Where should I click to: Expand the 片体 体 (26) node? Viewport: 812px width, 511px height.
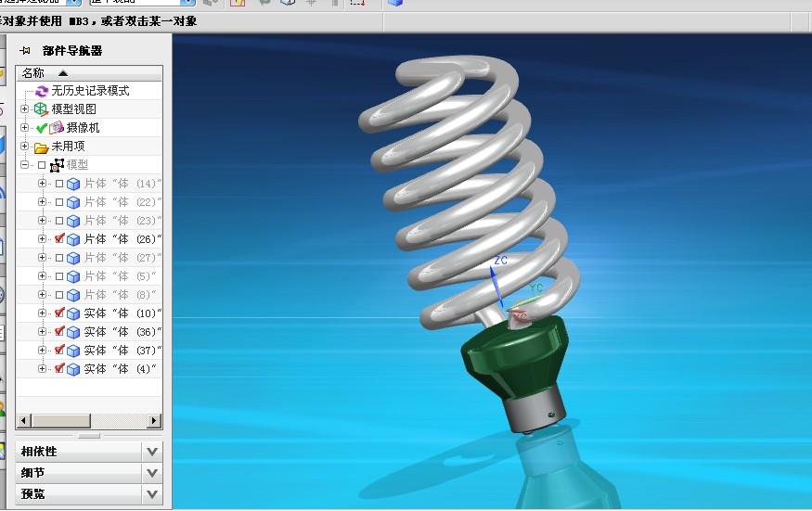click(x=43, y=238)
